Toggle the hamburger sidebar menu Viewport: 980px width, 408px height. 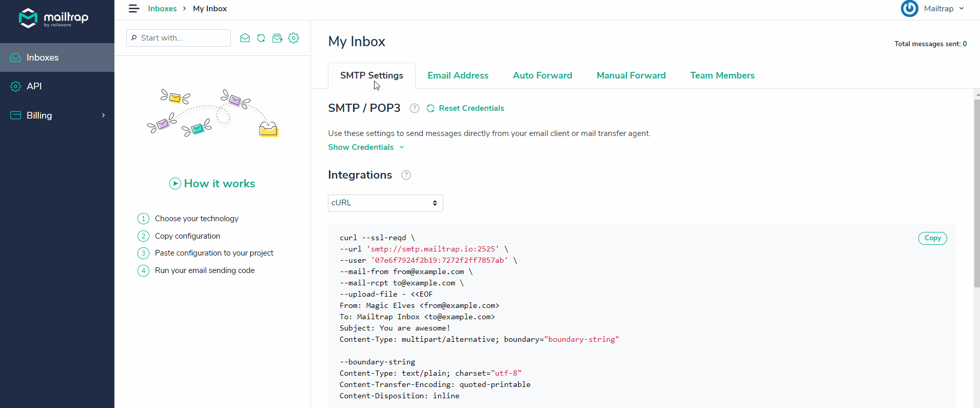[x=134, y=9]
